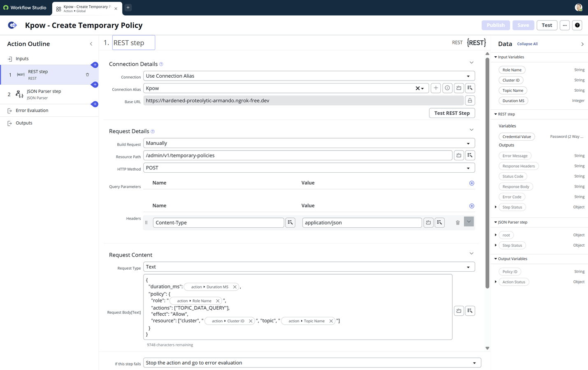Collapse the Connection Details section
Screen dimensions: 588x370
[x=472, y=63]
